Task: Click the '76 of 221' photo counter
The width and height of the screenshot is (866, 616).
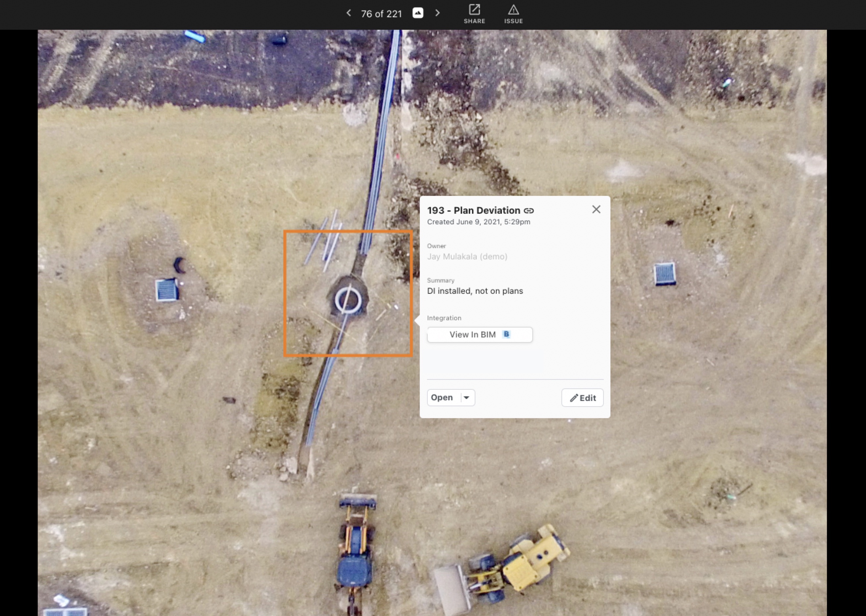Action: [x=381, y=14]
